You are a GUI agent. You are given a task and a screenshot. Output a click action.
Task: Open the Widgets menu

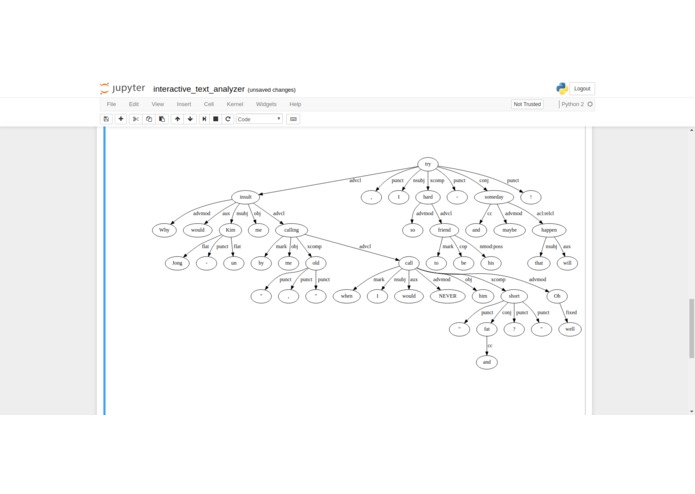[266, 104]
